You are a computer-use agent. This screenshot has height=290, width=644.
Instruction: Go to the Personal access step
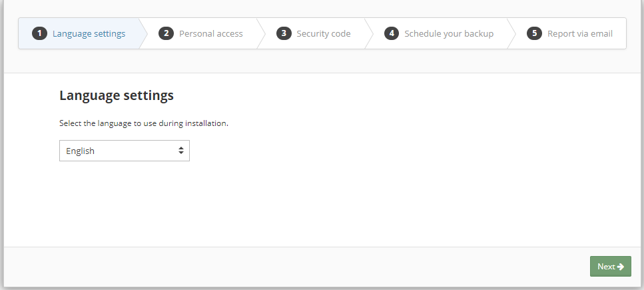point(210,33)
